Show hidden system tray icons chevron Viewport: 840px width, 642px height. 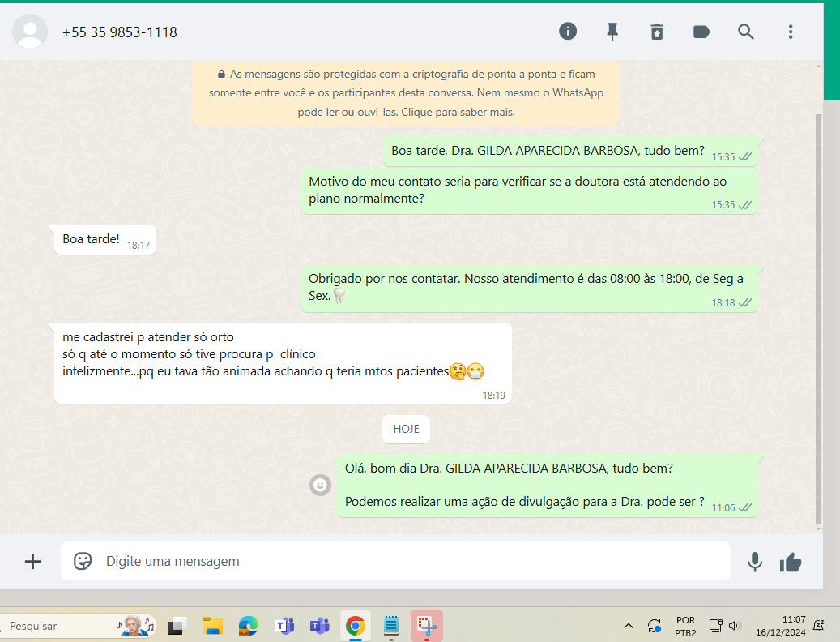[x=629, y=626]
